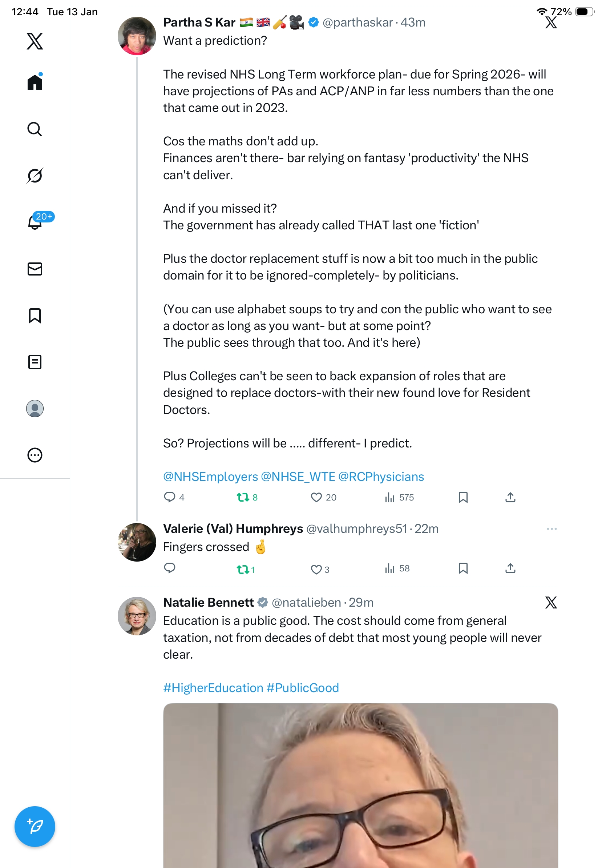Open Bookmarks in the sidebar
Image resolution: width=606 pixels, height=868 pixels.
[35, 315]
